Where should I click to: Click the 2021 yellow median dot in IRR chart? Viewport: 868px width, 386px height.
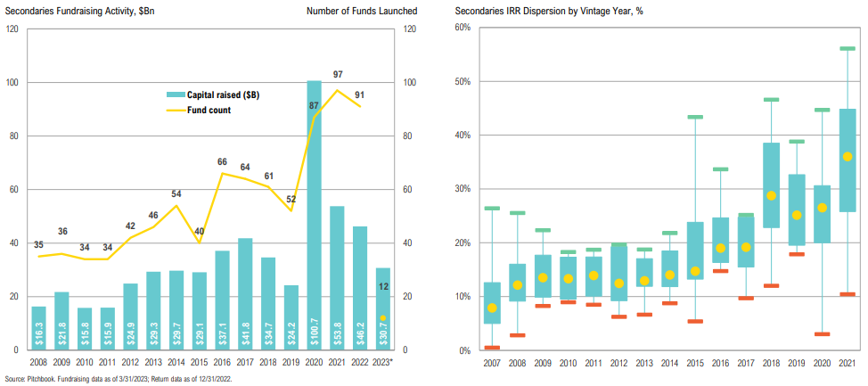848,157
